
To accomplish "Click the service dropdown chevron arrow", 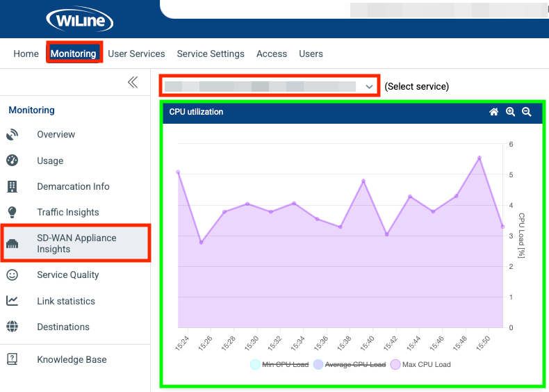I will [x=369, y=86].
